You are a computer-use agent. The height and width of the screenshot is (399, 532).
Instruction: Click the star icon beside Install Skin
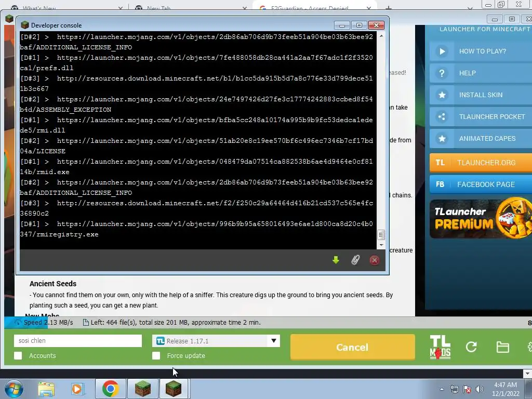pos(442,95)
